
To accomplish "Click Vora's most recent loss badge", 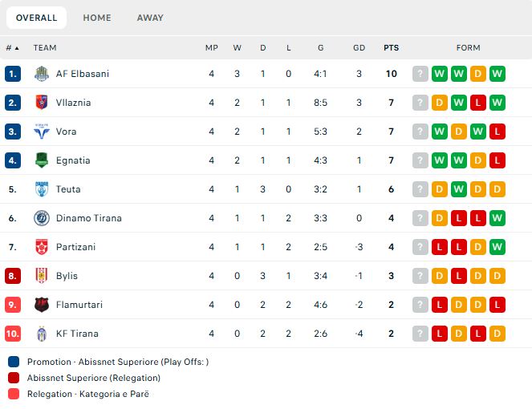I will click(x=497, y=132).
